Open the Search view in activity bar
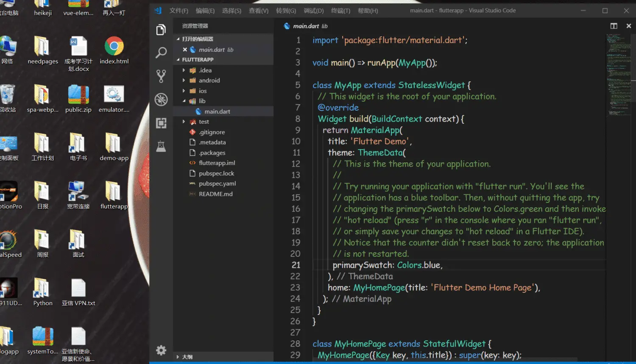The height and width of the screenshot is (364, 636). pyautogui.click(x=161, y=53)
